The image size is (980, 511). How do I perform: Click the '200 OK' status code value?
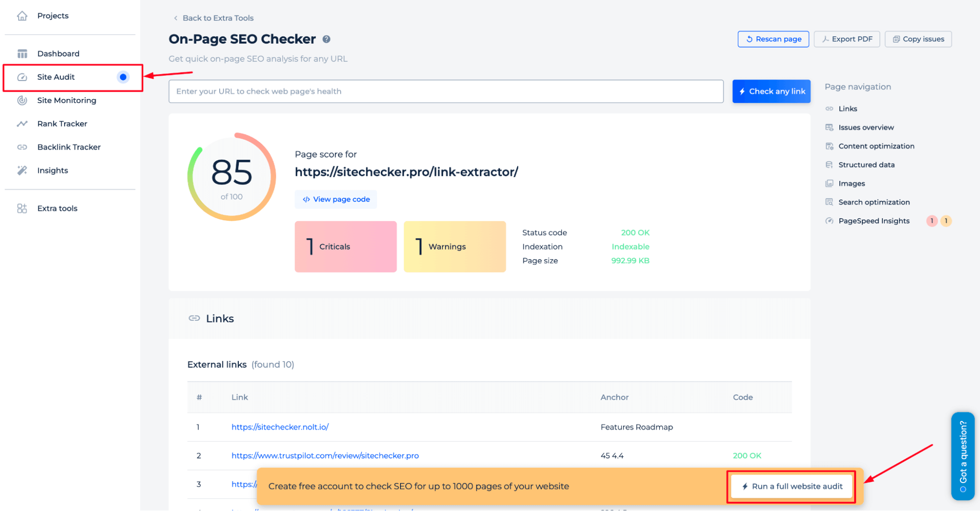coord(635,233)
